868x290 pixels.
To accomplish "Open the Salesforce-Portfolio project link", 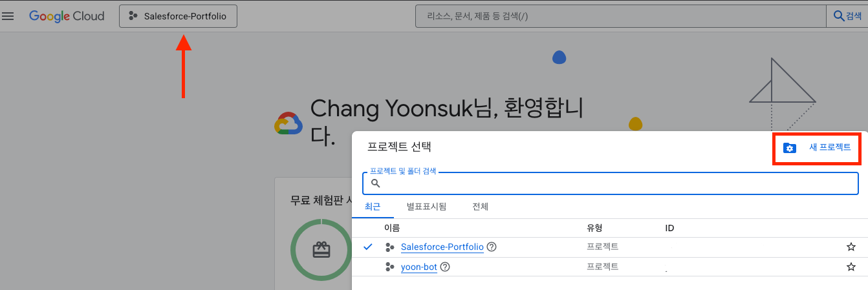I will click(x=442, y=247).
